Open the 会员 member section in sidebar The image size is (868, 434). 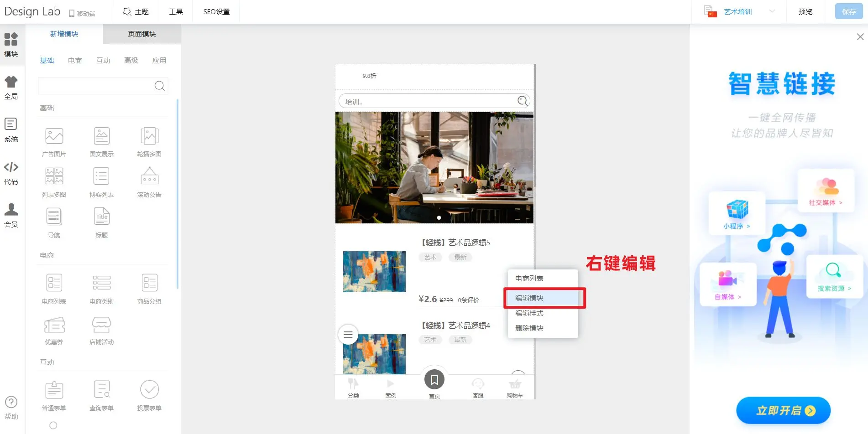[11, 215]
